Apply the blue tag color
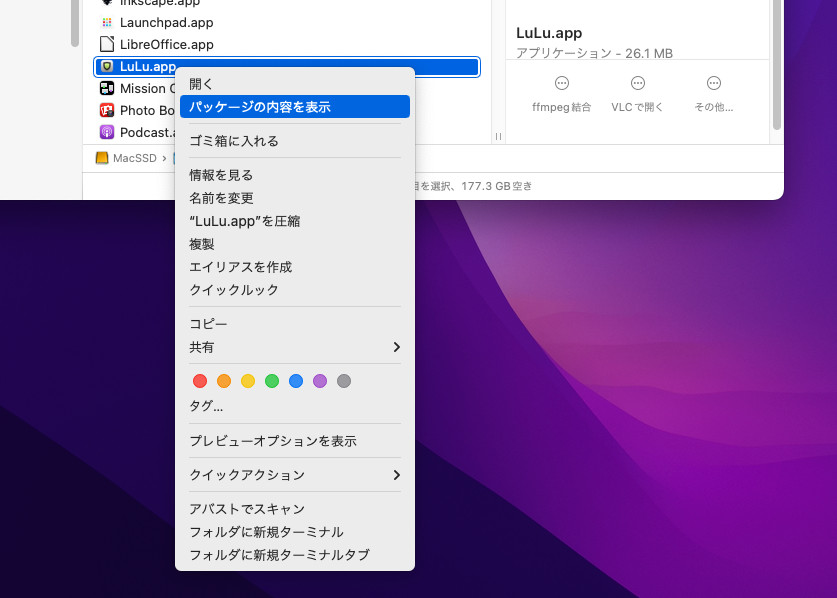Image resolution: width=837 pixels, height=598 pixels. pos(296,381)
